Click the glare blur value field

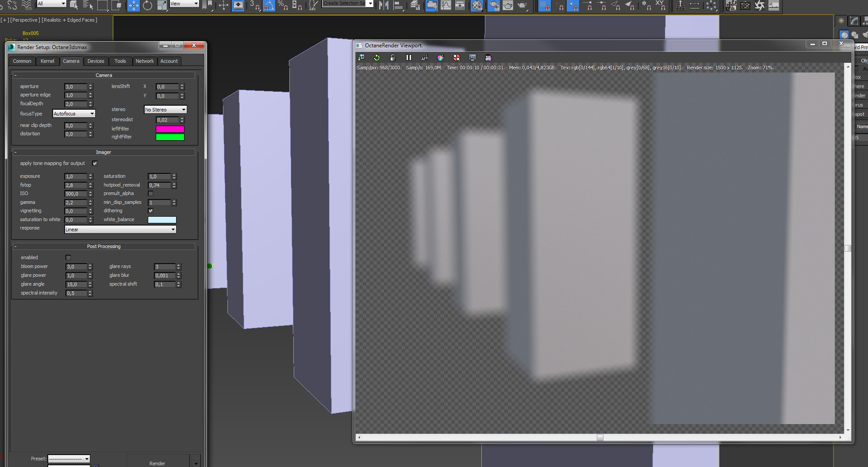[x=165, y=276]
